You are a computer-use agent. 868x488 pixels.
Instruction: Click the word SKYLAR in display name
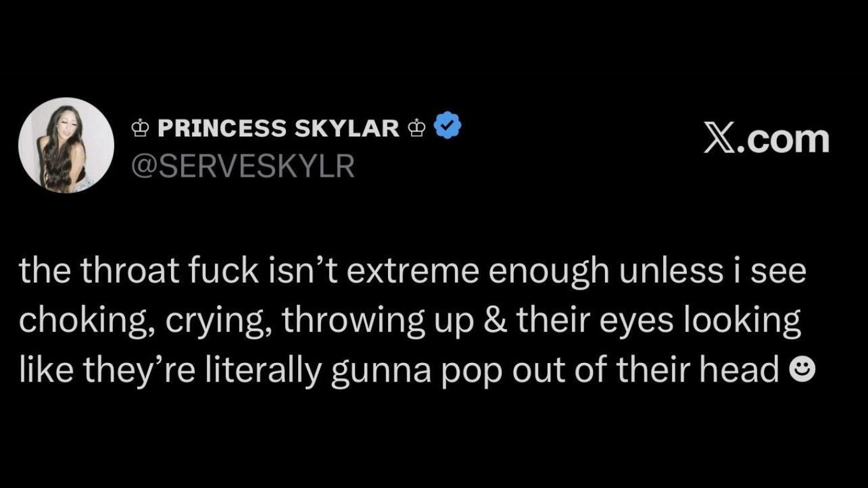pyautogui.click(x=347, y=128)
